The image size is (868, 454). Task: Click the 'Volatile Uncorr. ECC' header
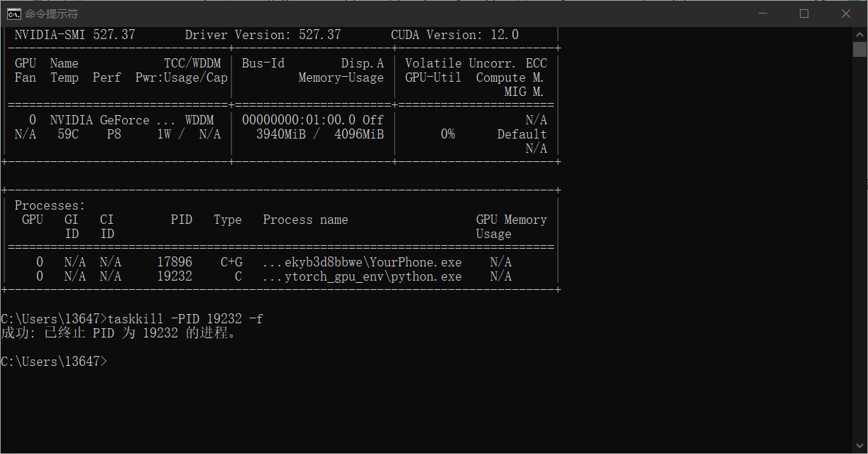[476, 63]
